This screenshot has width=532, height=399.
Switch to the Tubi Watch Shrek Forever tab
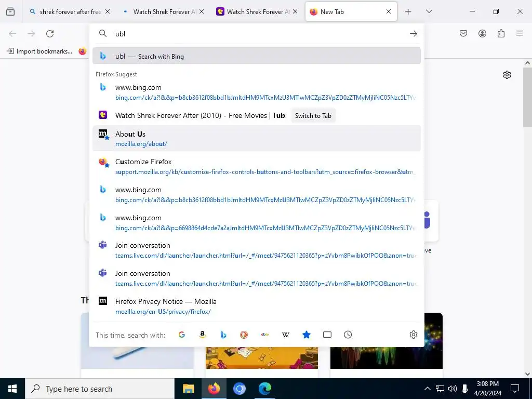(258, 11)
